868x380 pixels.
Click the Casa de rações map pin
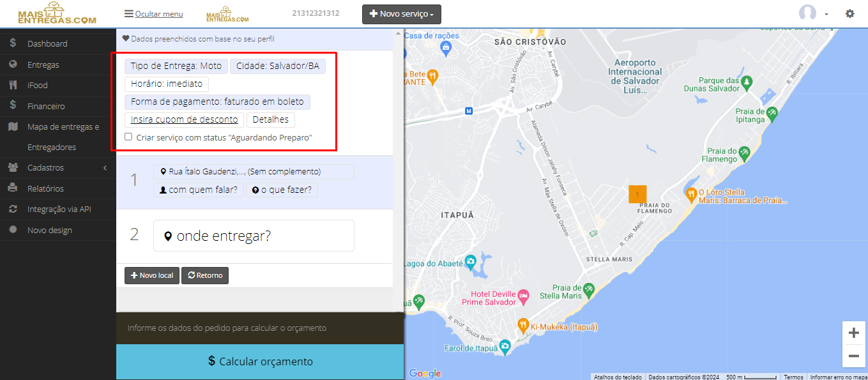tap(446, 48)
